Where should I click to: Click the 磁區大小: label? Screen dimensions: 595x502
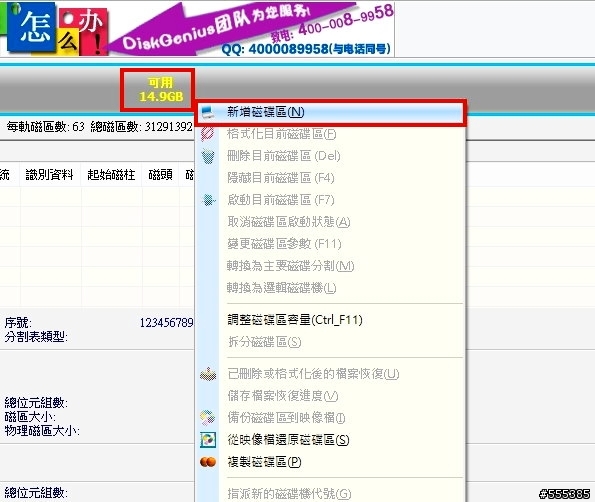pos(30,417)
